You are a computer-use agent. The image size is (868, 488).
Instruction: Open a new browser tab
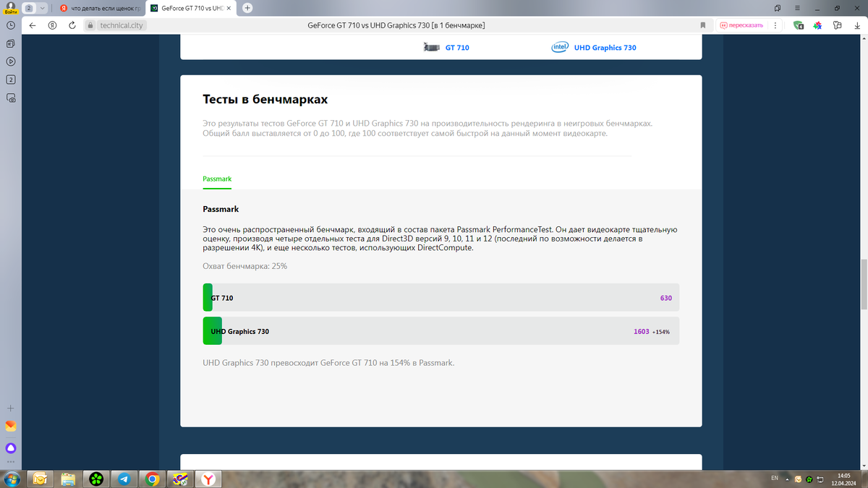coord(247,8)
